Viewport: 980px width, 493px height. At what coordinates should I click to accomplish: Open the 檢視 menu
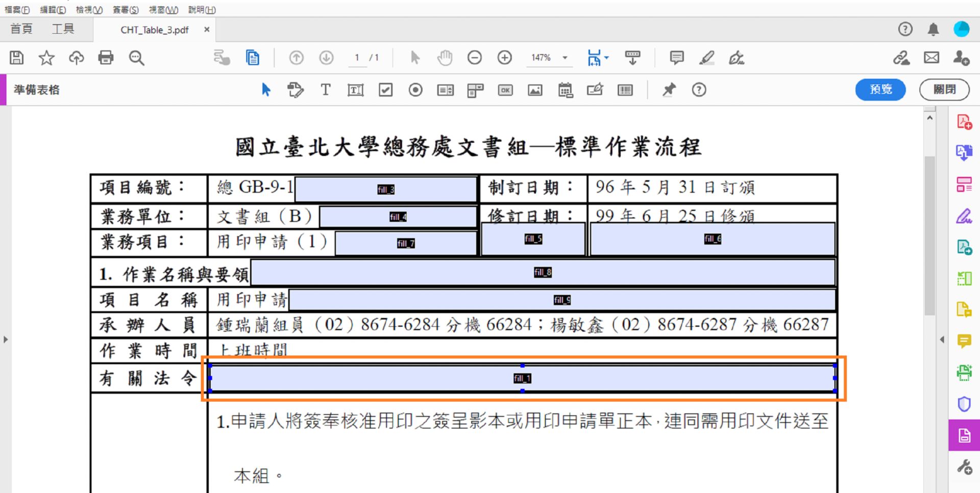tap(89, 10)
